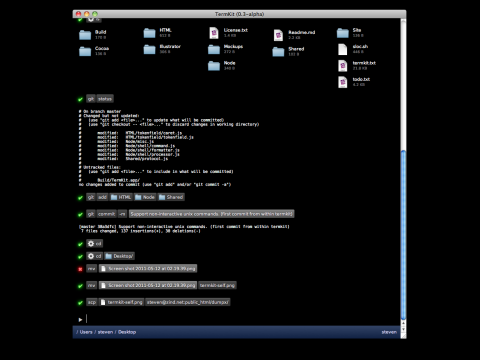
Task: Click the commit message token
Action: (x=212, y=214)
